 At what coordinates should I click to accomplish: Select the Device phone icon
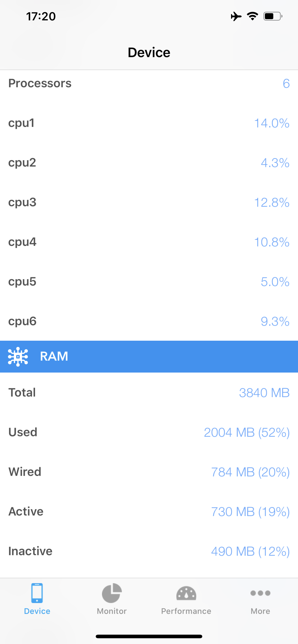pyautogui.click(x=37, y=593)
